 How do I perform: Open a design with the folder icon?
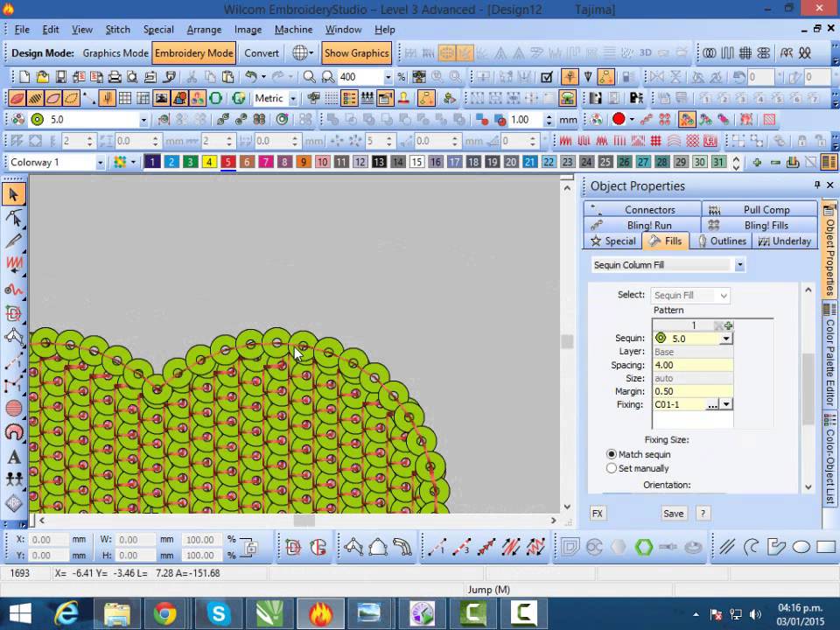tap(42, 77)
